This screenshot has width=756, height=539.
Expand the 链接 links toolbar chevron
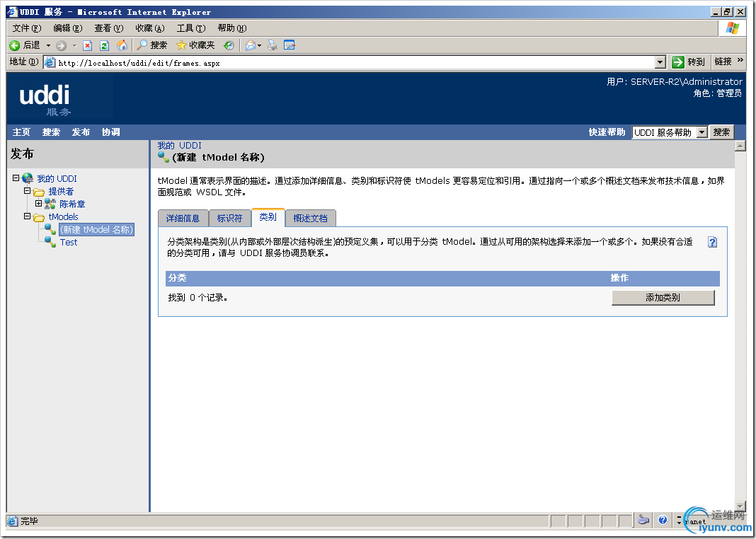[740, 61]
